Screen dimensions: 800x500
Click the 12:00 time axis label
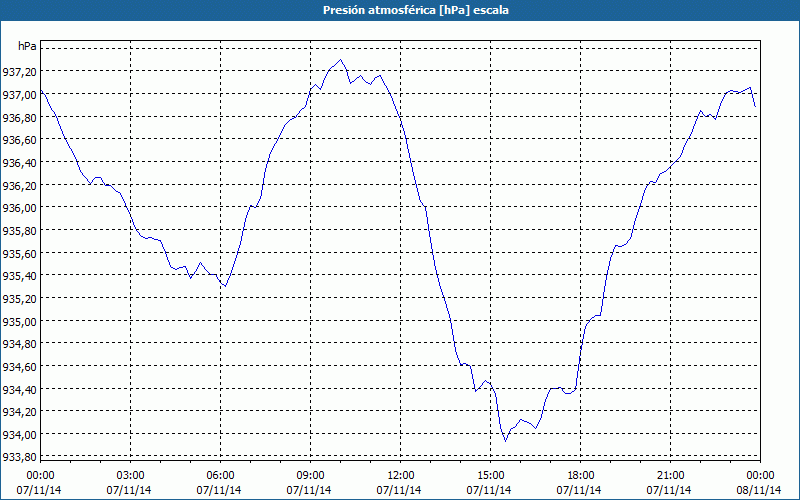pos(401,476)
